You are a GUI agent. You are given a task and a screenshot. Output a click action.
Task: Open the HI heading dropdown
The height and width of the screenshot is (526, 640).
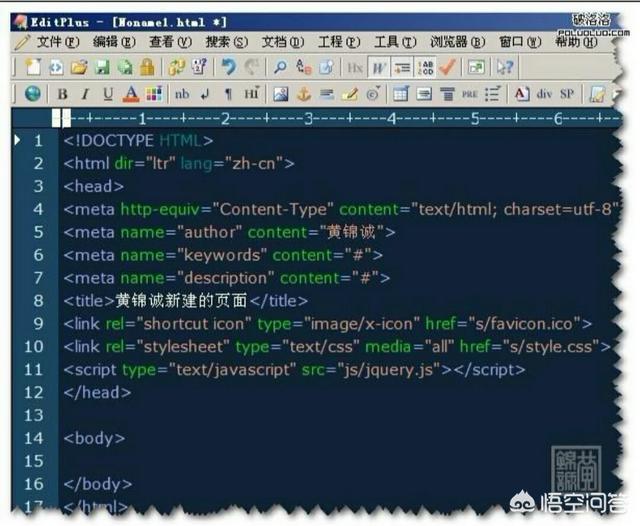coord(252,93)
